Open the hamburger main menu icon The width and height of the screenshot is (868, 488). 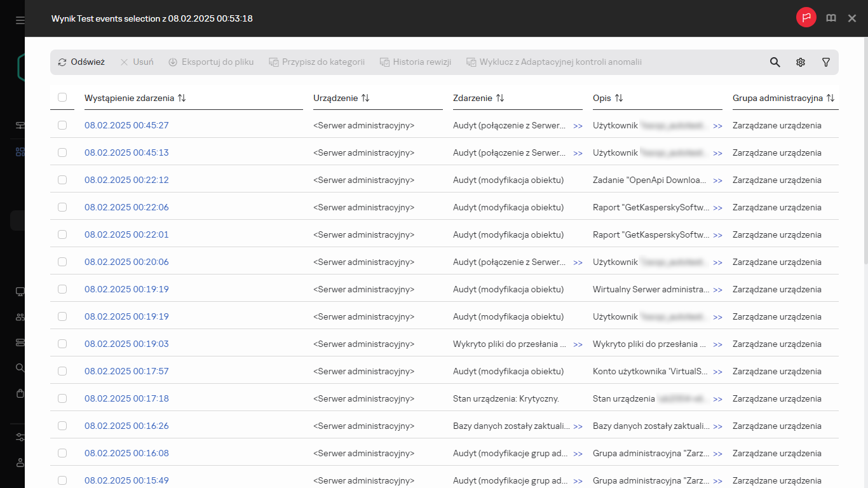tap(20, 20)
